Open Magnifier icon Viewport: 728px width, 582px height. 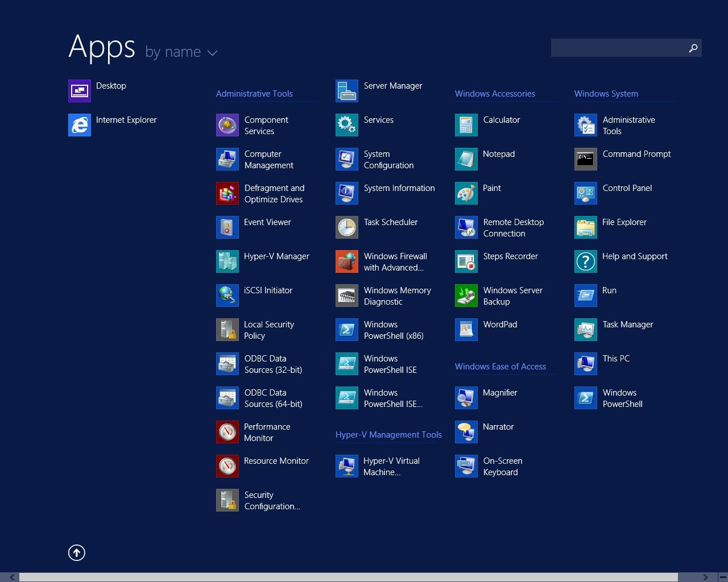click(466, 398)
